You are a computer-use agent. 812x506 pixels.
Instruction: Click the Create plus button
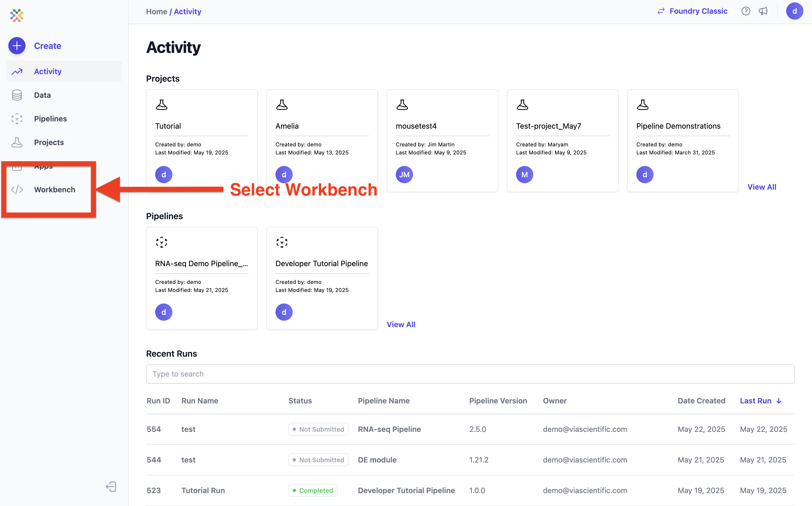coord(17,45)
